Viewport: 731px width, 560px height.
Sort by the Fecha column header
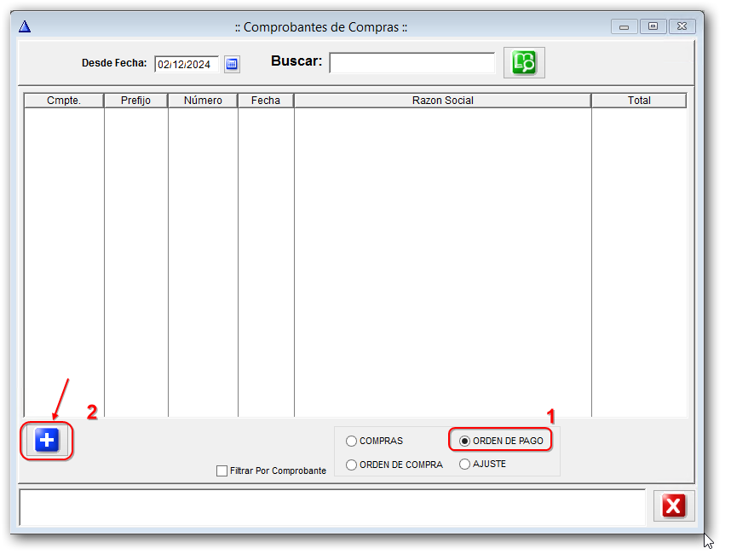pos(266,101)
